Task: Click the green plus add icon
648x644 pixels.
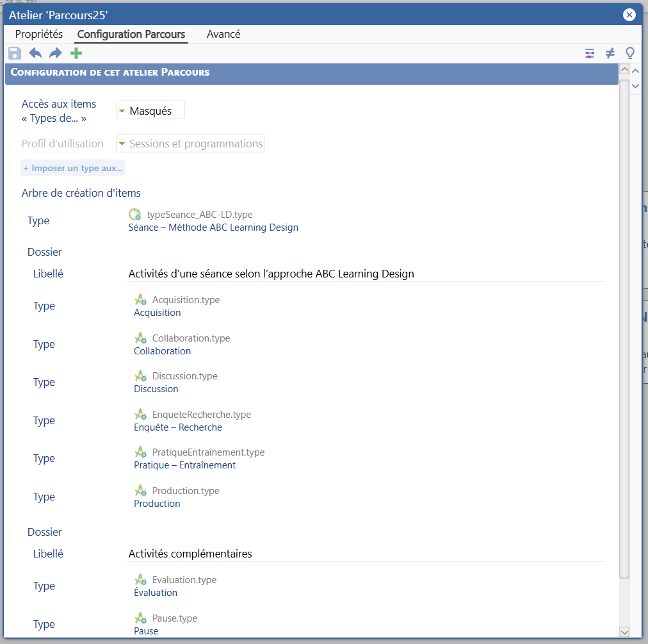Action: [76, 53]
